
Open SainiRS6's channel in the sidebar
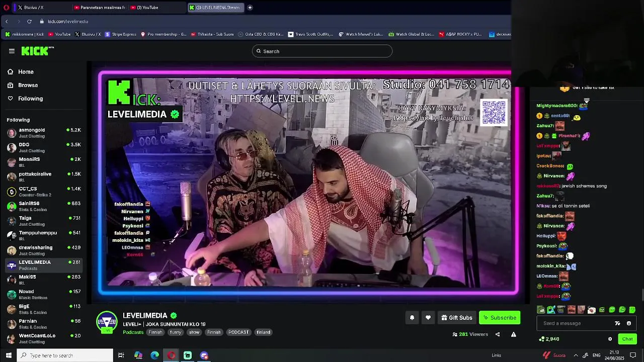point(44,206)
